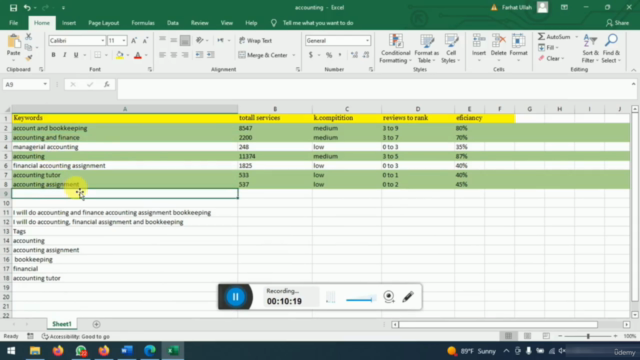Switch to the Review tab
The image size is (640, 360).
(200, 23)
